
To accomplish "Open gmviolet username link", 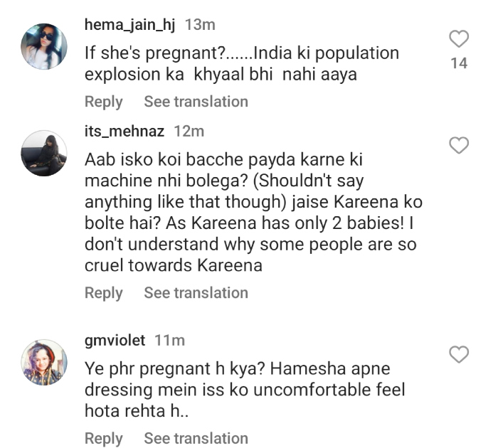I will tap(115, 341).
